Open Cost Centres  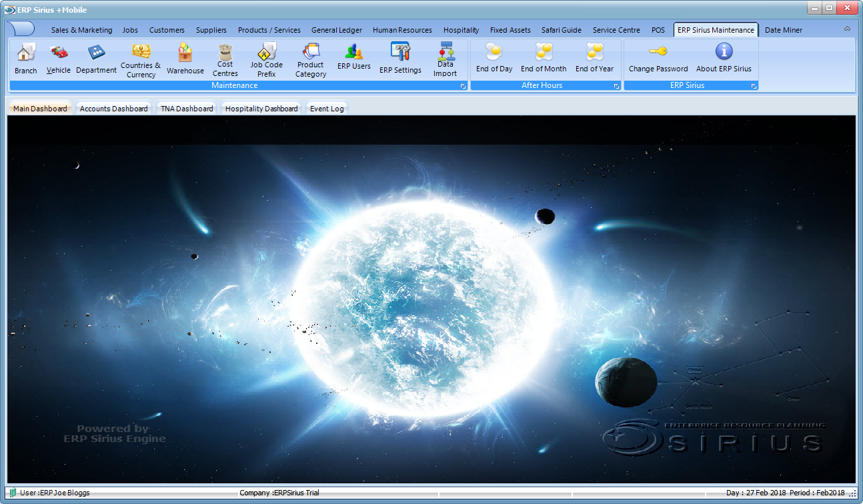(225, 61)
